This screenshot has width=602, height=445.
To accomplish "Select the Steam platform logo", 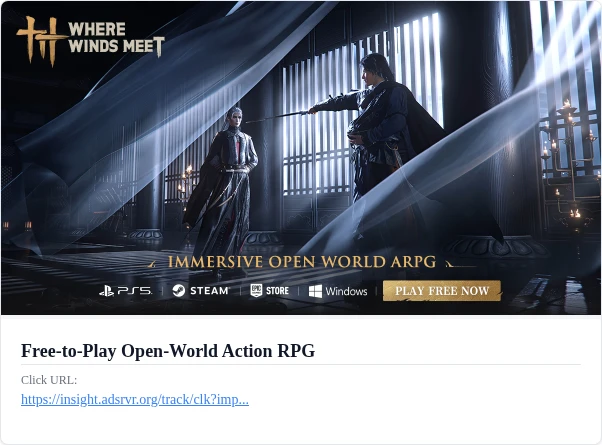I will [201, 291].
